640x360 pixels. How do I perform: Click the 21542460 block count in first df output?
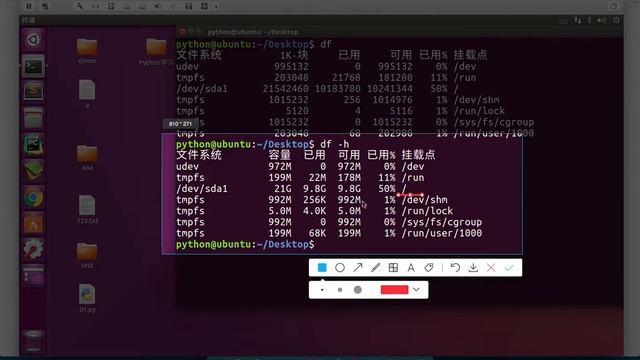click(286, 89)
